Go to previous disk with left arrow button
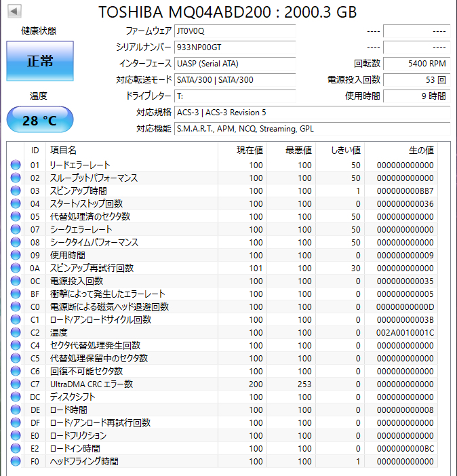 click(x=14, y=12)
